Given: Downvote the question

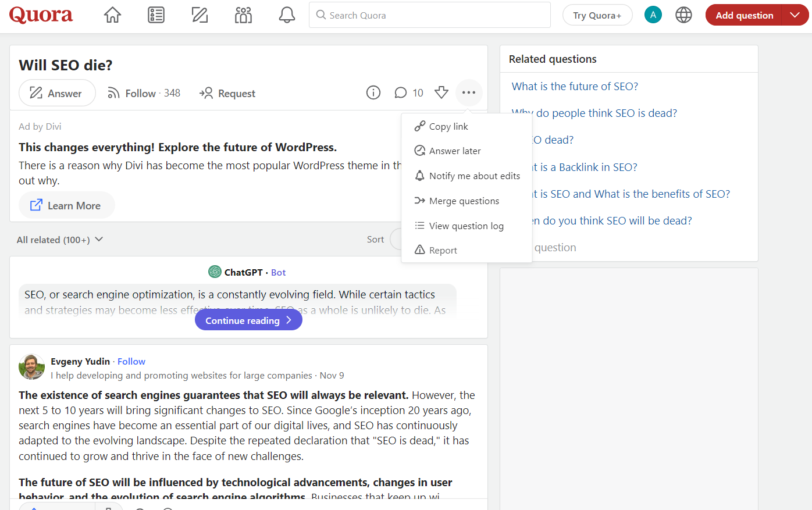Looking at the screenshot, I should click(441, 93).
